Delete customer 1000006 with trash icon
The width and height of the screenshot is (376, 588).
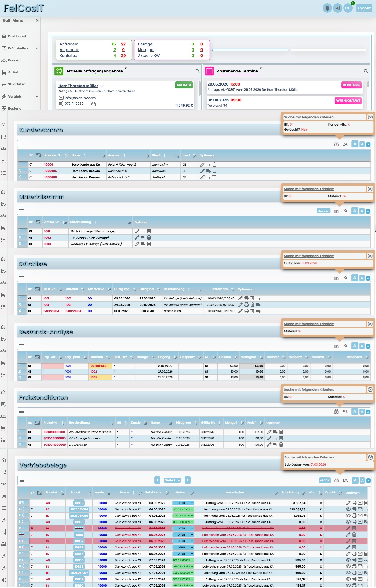pos(214,177)
